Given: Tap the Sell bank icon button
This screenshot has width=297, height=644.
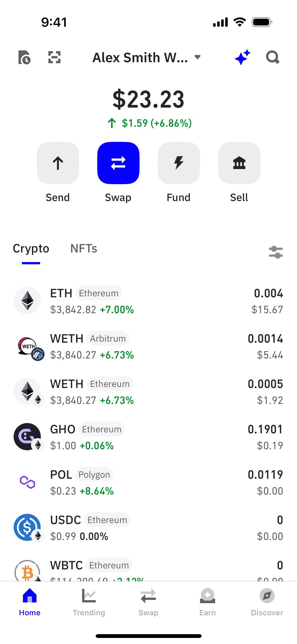Looking at the screenshot, I should [239, 163].
